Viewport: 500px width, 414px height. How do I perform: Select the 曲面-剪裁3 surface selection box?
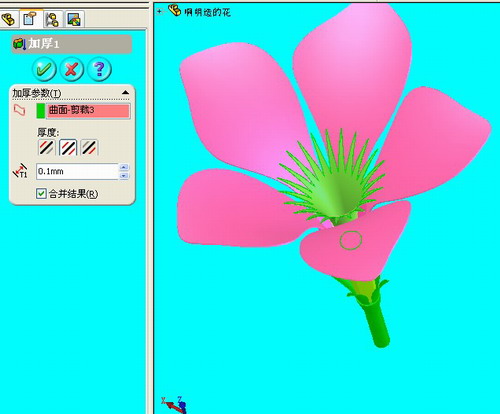(88, 111)
